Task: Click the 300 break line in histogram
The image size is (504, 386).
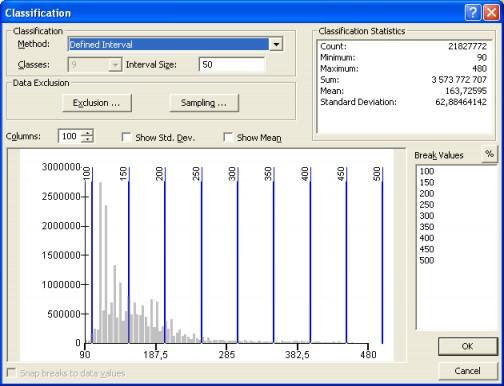Action: click(238, 255)
